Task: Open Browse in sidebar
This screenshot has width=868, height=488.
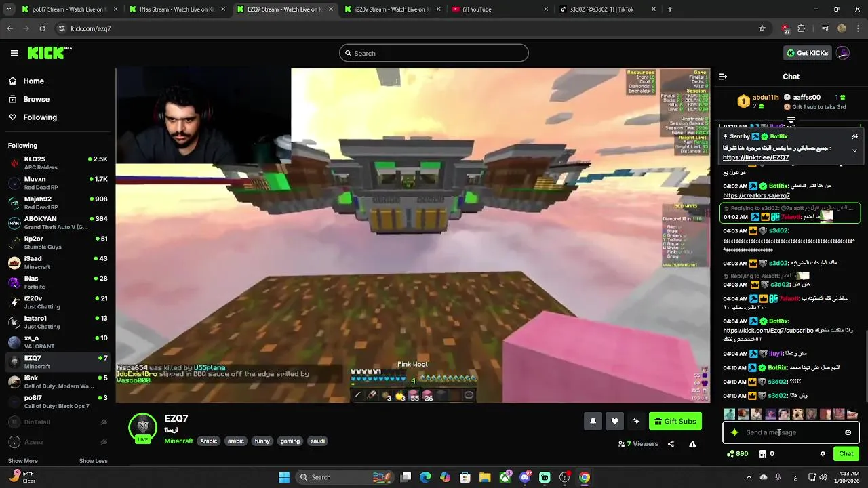Action: [x=36, y=99]
